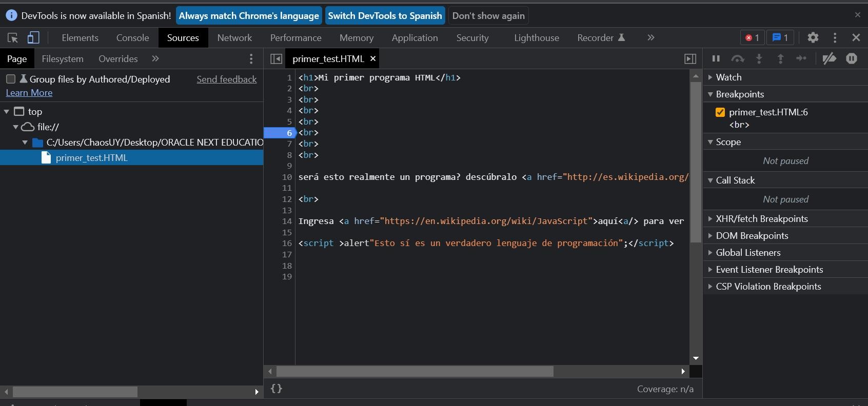
Task: Expand the Watch section
Action: (785, 77)
